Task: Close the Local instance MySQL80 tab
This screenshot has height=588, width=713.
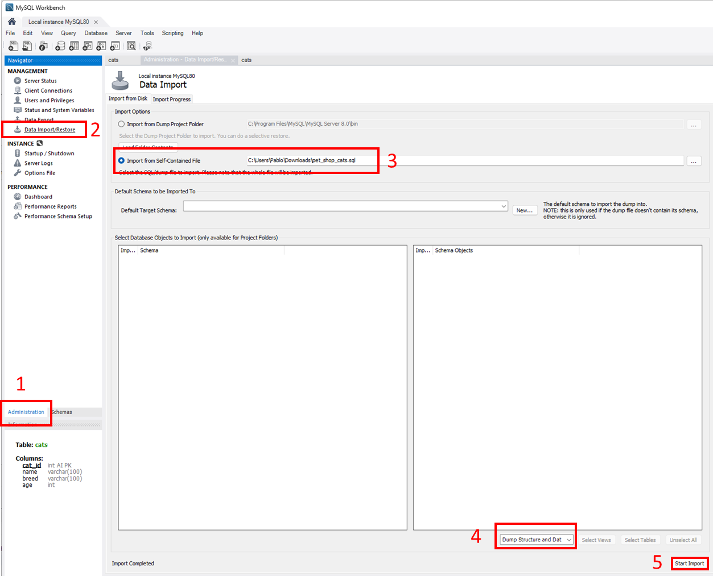Action: point(96,22)
